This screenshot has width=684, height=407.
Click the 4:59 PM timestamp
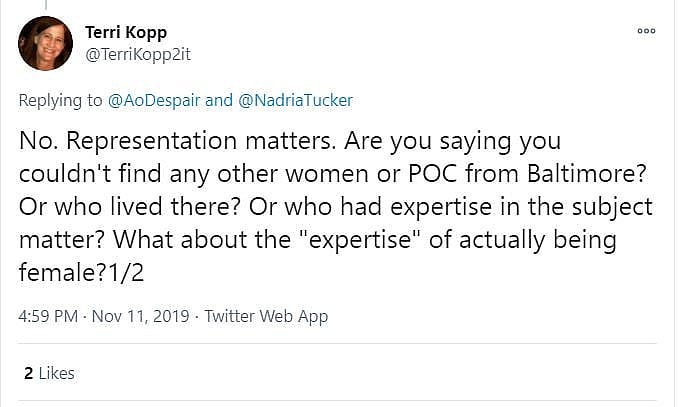[48, 316]
